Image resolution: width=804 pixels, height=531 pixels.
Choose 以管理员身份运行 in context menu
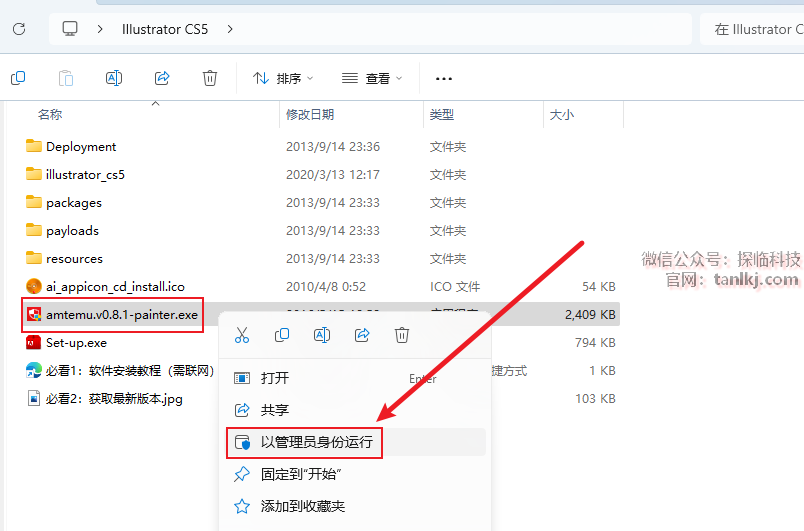[x=355, y=442]
